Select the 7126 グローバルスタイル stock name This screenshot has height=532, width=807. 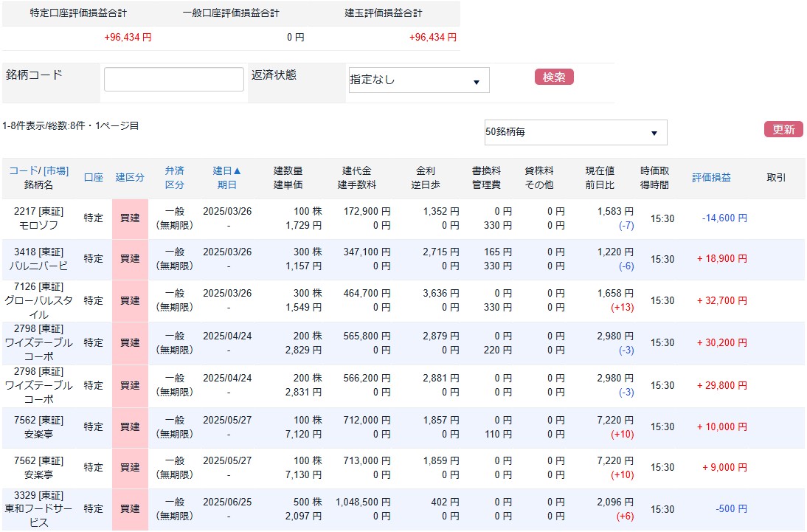(x=38, y=308)
